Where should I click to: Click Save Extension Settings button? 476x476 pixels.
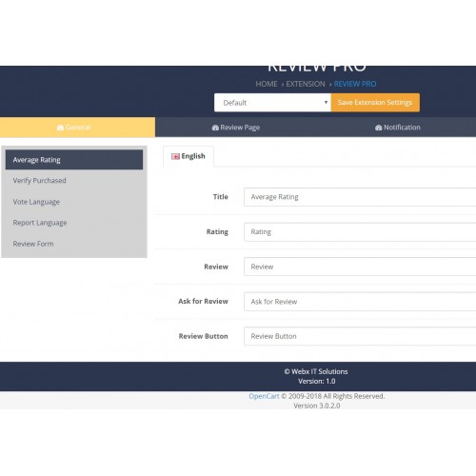click(375, 103)
